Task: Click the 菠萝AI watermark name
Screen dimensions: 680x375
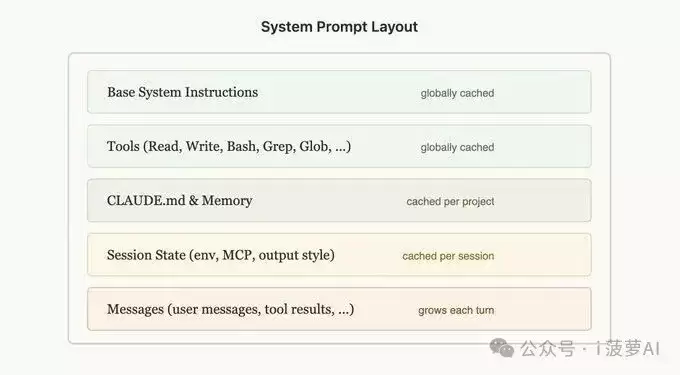Action: pyautogui.click(x=632, y=349)
